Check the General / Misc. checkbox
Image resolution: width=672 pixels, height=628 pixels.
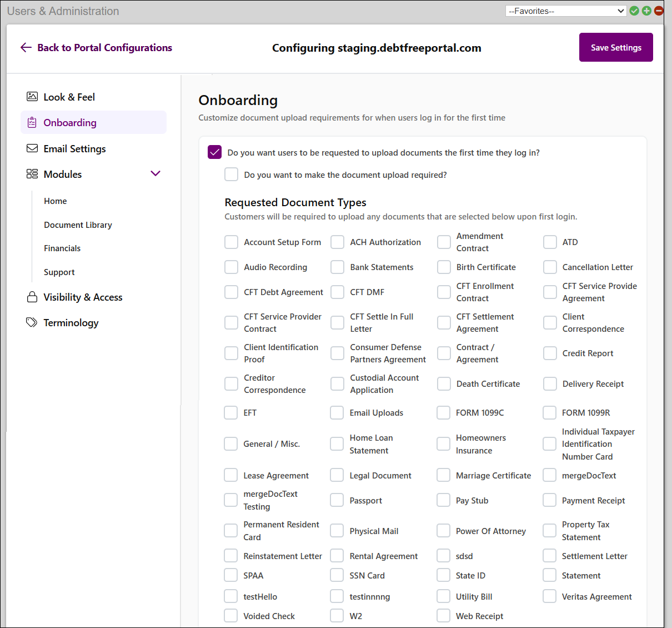click(231, 444)
